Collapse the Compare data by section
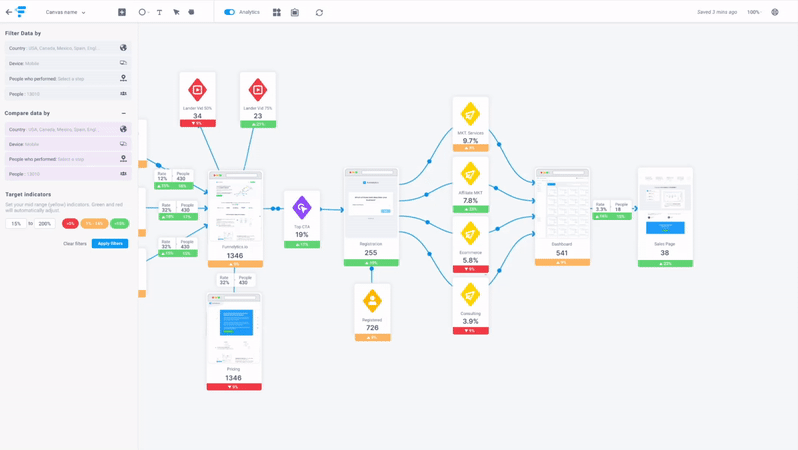The width and height of the screenshot is (798, 450). point(124,113)
